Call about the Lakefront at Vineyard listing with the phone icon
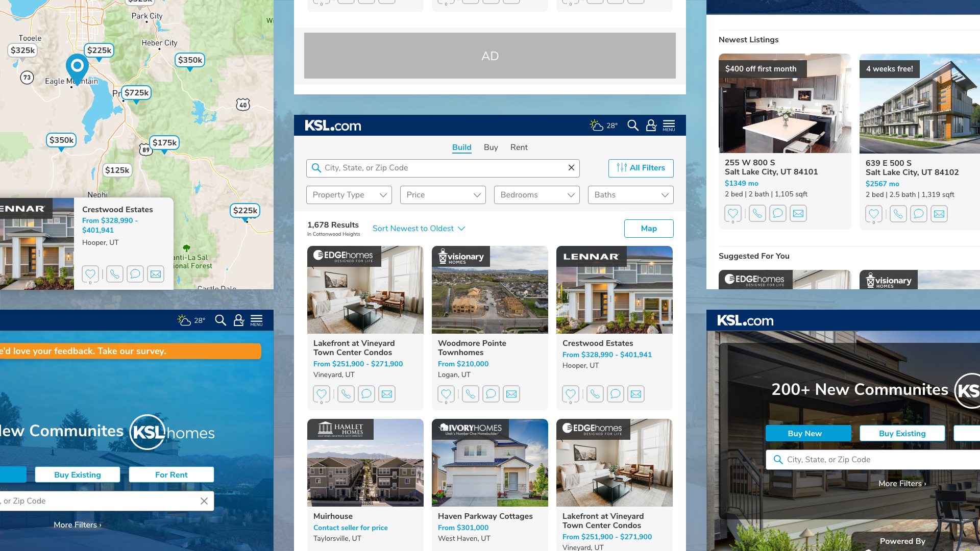The height and width of the screenshot is (551, 980). tap(346, 394)
